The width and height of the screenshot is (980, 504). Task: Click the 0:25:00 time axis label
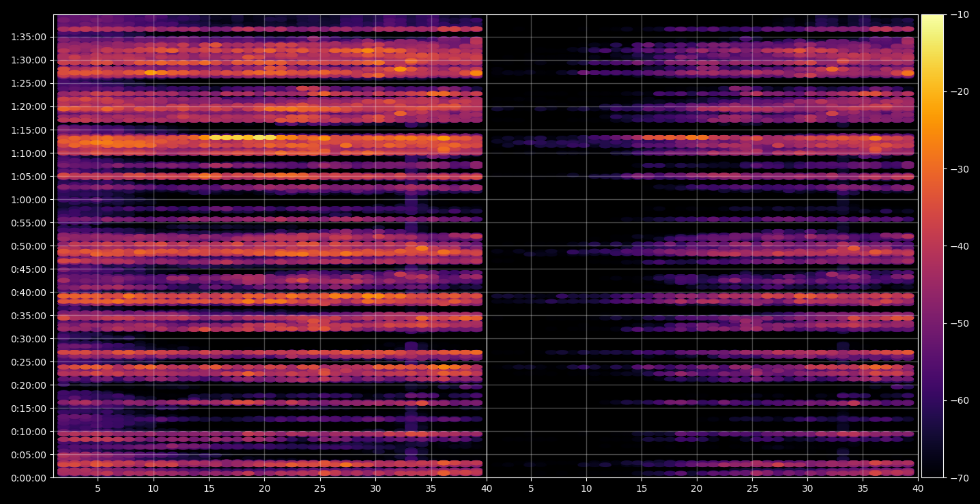pyautogui.click(x=29, y=361)
